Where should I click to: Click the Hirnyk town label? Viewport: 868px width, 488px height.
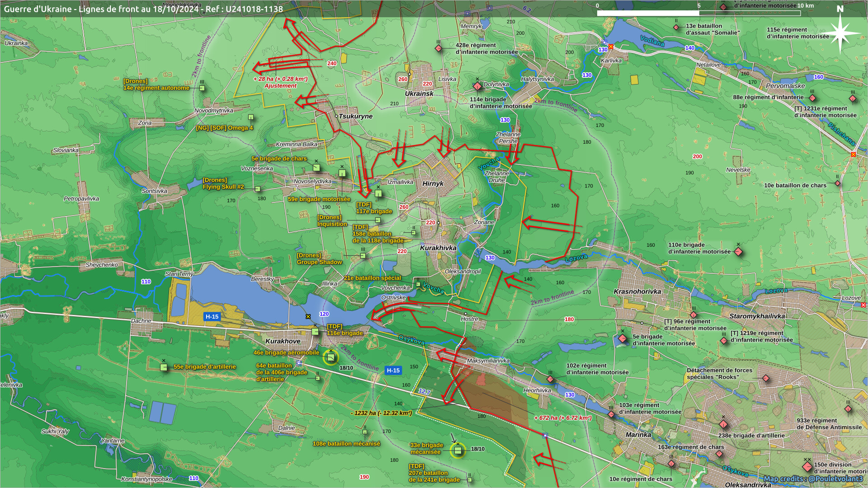coord(433,183)
